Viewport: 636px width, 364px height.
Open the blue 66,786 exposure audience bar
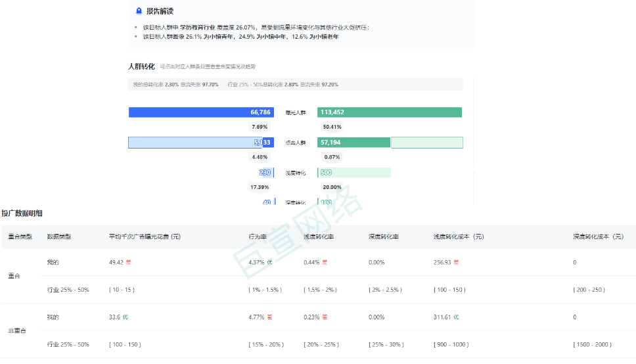[201, 112]
